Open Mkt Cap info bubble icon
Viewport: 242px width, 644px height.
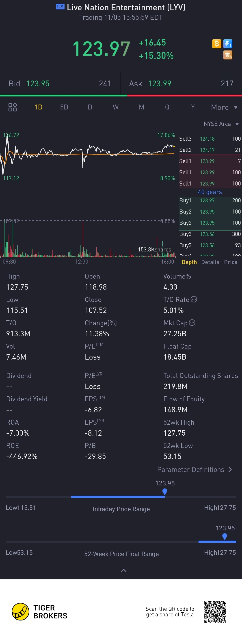tap(192, 323)
